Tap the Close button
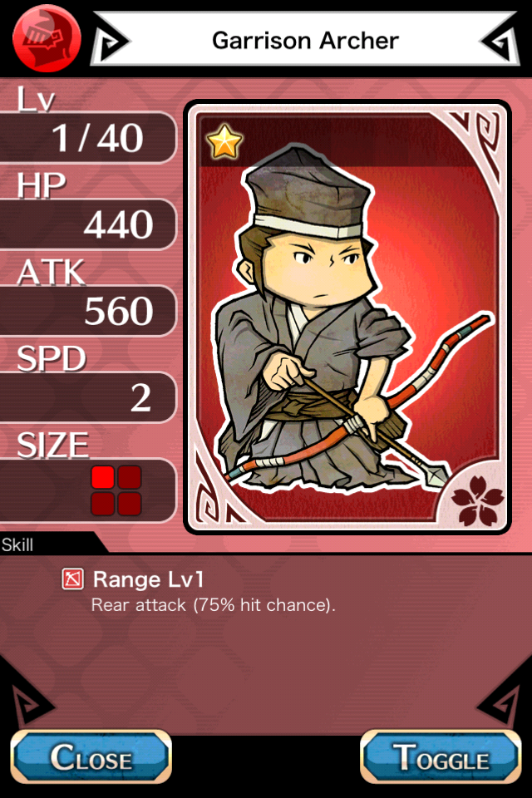Image resolution: width=532 pixels, height=798 pixels. 91,756
